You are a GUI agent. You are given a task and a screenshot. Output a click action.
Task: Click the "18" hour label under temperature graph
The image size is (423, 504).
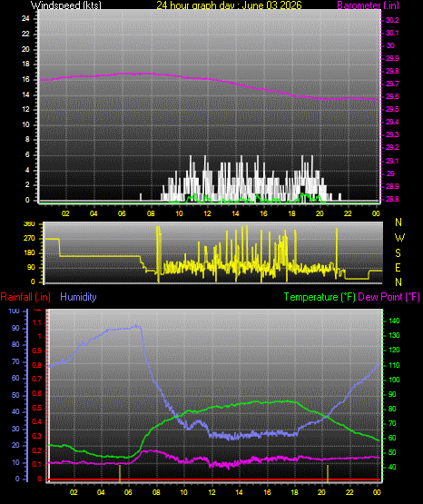pyautogui.click(x=294, y=492)
